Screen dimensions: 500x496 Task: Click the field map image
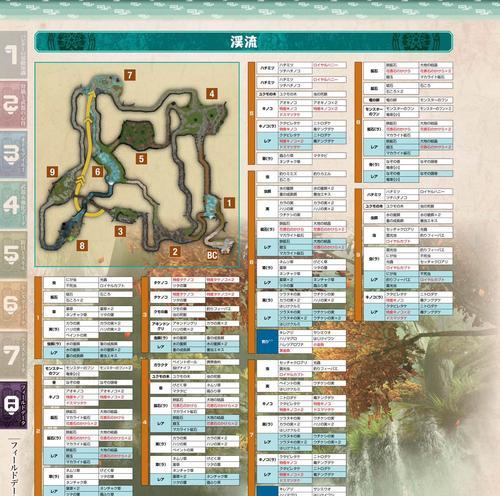point(137,164)
